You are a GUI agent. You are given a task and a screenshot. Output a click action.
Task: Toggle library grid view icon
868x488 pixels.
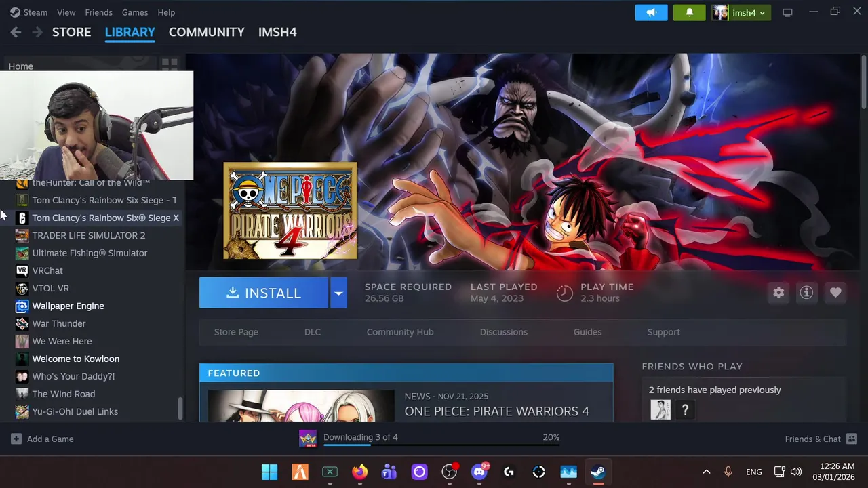pyautogui.click(x=170, y=65)
